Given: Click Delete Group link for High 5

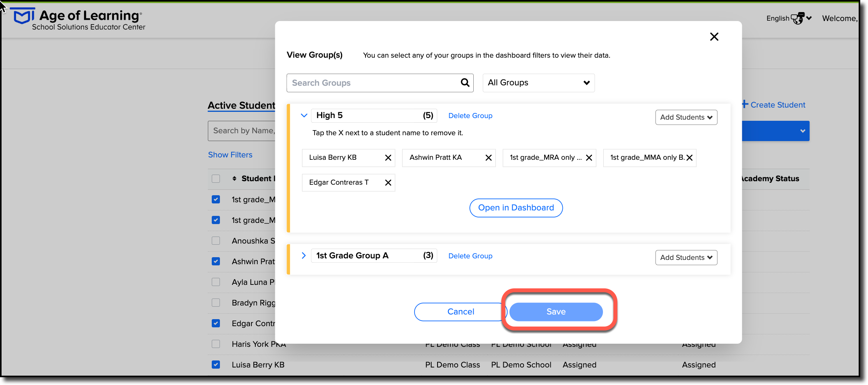Looking at the screenshot, I should (470, 116).
